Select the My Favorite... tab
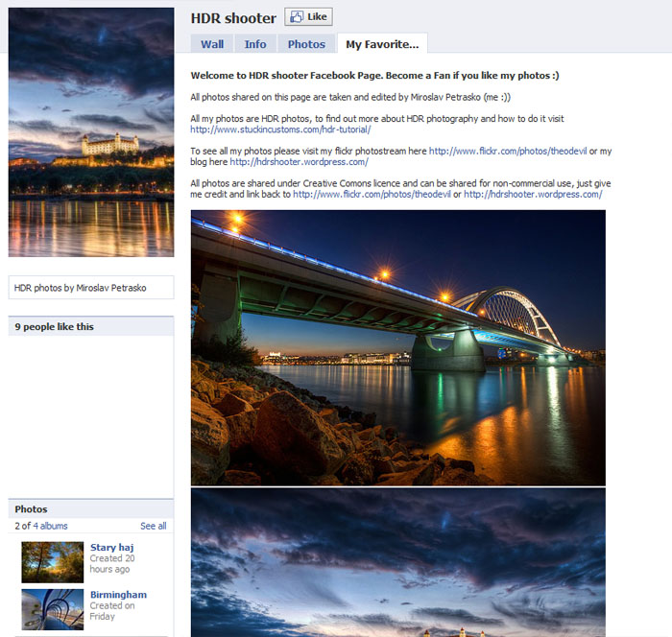The width and height of the screenshot is (672, 637). tap(382, 44)
